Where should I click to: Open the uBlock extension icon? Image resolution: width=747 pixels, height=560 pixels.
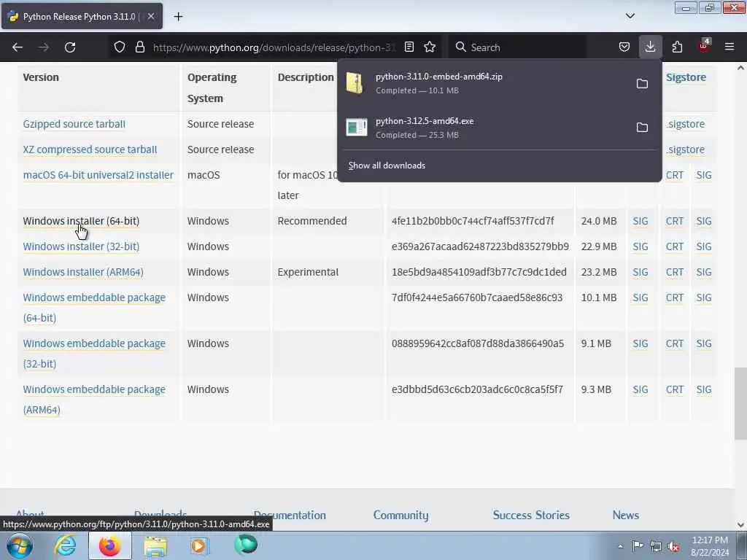pos(704,46)
